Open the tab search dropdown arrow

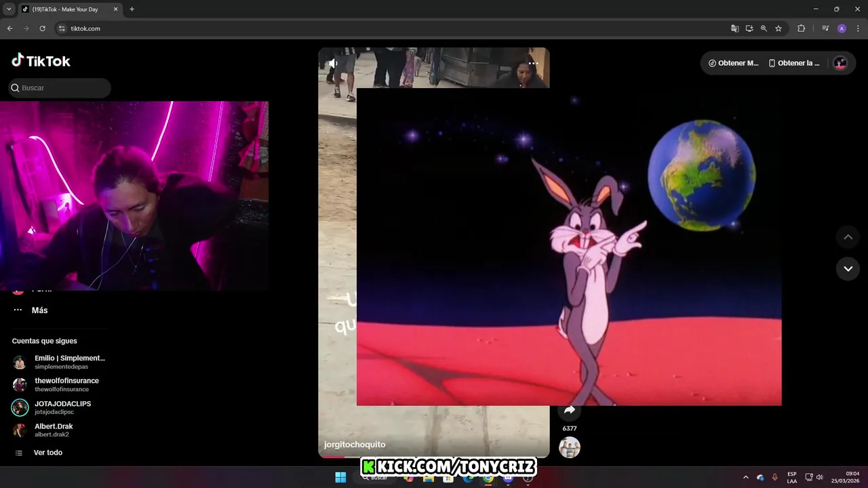click(x=9, y=9)
